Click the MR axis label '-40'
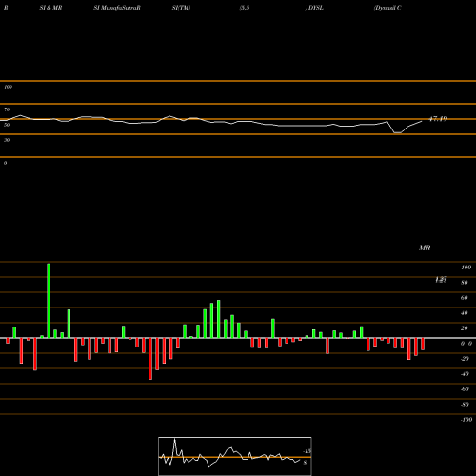Viewport: 476px width, 476px height. point(465,374)
